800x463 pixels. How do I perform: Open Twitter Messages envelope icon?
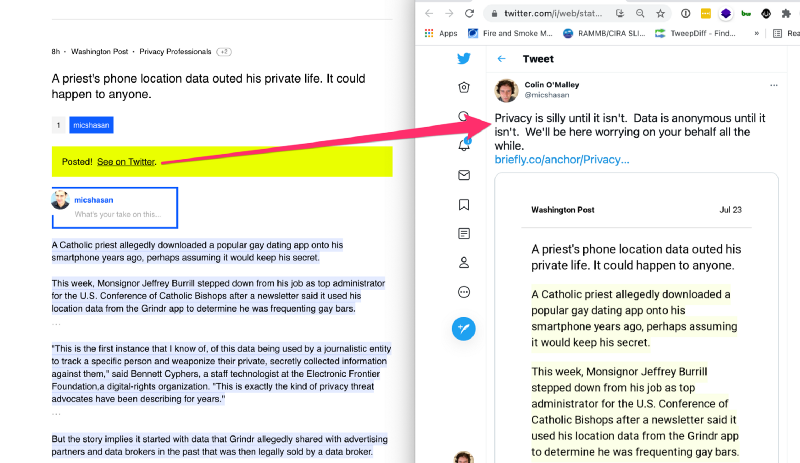464,175
